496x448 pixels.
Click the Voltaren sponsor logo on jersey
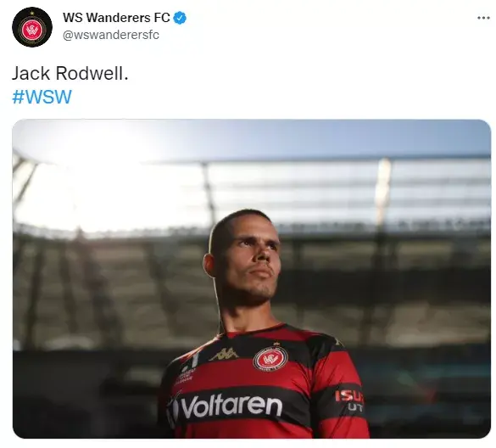click(x=227, y=406)
